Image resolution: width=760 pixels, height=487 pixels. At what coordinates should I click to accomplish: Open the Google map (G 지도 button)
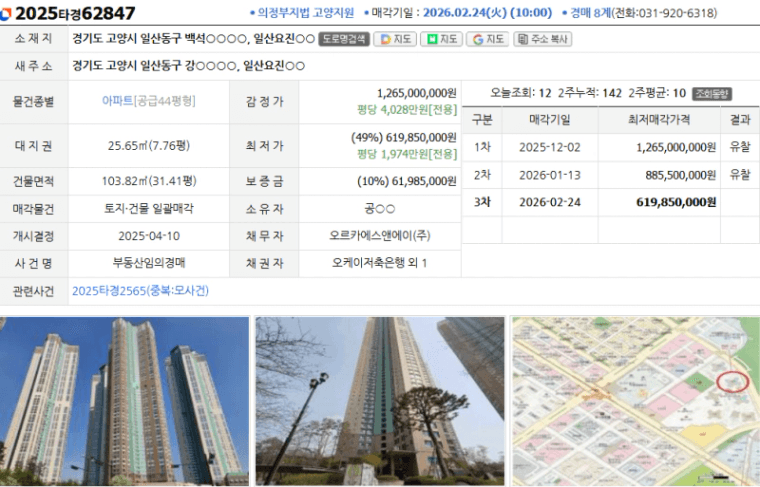(x=487, y=39)
